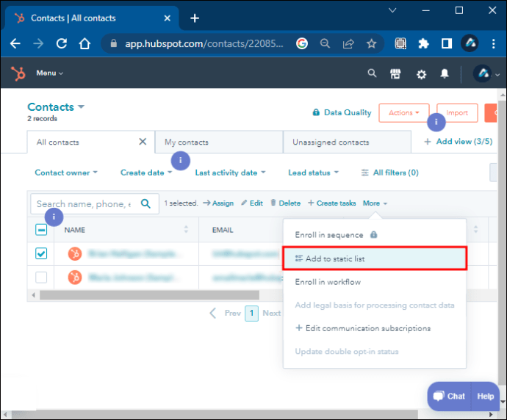Image resolution: width=507 pixels, height=420 pixels.
Task: Reload the page with browser refresh icon
Action: pyautogui.click(x=62, y=44)
